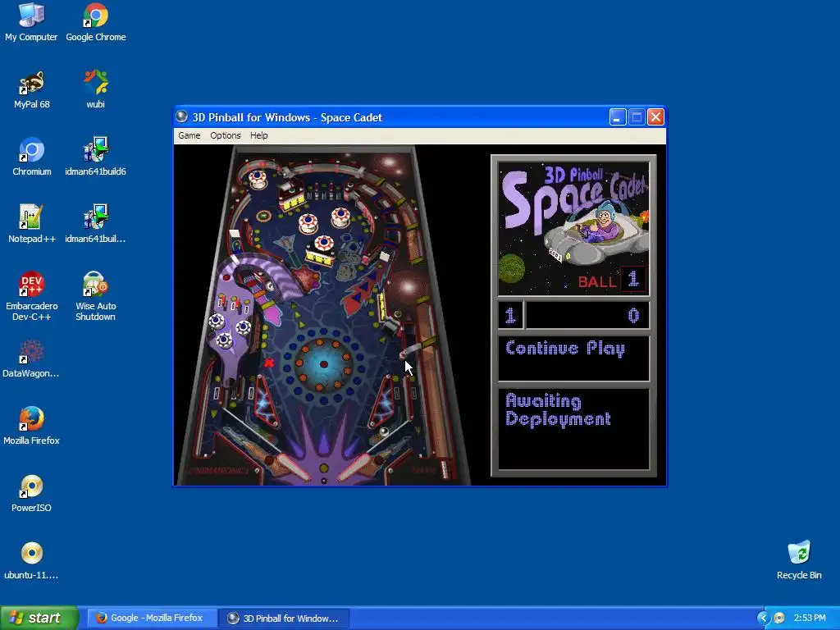The image size is (840, 630).
Task: Click the Windows start button
Action: coord(39,618)
